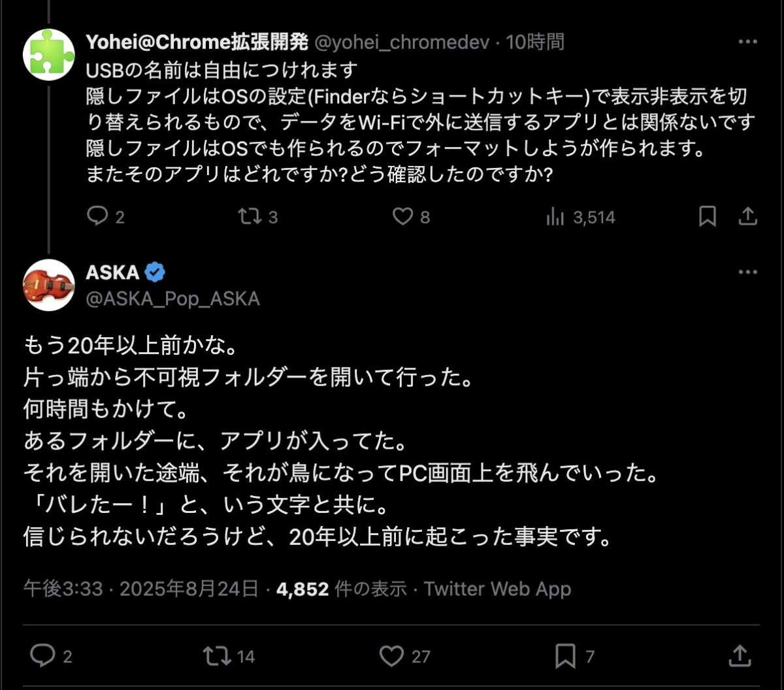Reply to ASKA's tweet
This screenshot has height=690, width=784.
(x=43, y=655)
